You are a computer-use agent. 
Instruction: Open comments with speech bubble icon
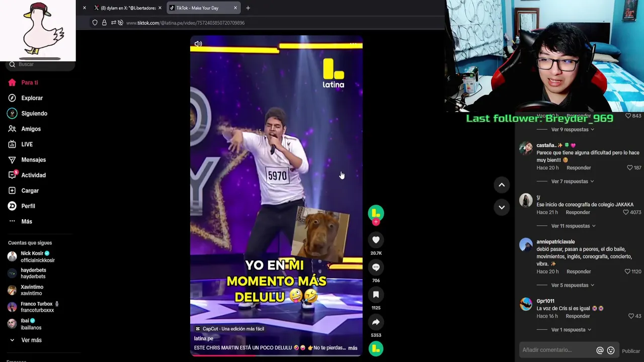point(376,267)
